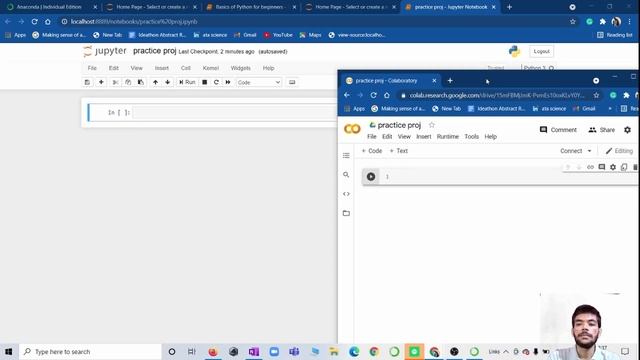Click inside the Colab code cell editor
This screenshot has height=360, width=640.
point(510,177)
